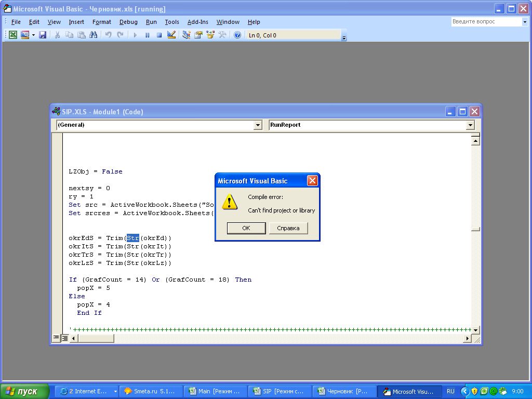The height and width of the screenshot is (399, 532).
Task: Open Object Browser icon
Action: [x=210, y=35]
